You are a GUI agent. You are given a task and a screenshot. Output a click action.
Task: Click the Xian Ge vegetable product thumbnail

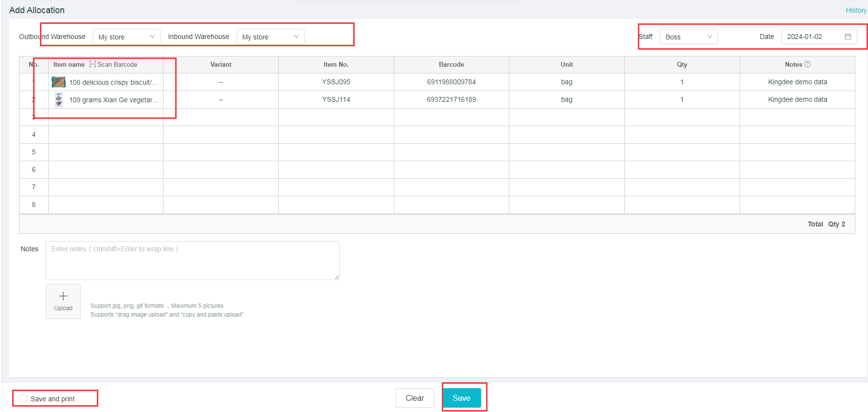(x=58, y=99)
